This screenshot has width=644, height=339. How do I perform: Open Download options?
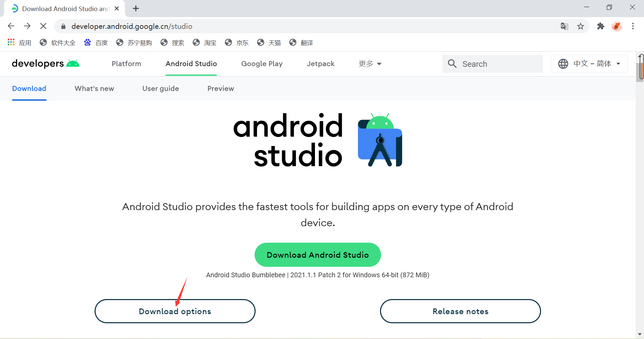pyautogui.click(x=175, y=311)
